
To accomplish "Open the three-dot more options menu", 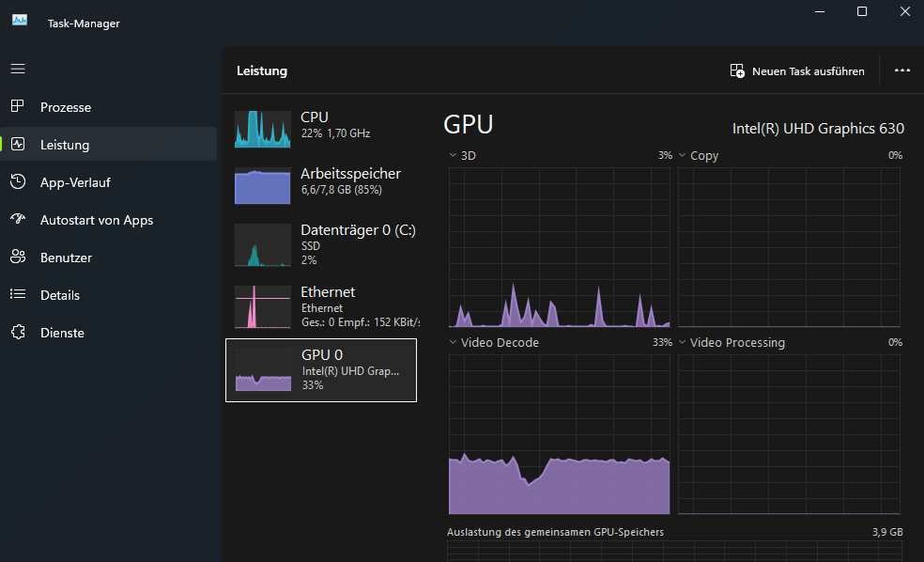I will coord(901,70).
